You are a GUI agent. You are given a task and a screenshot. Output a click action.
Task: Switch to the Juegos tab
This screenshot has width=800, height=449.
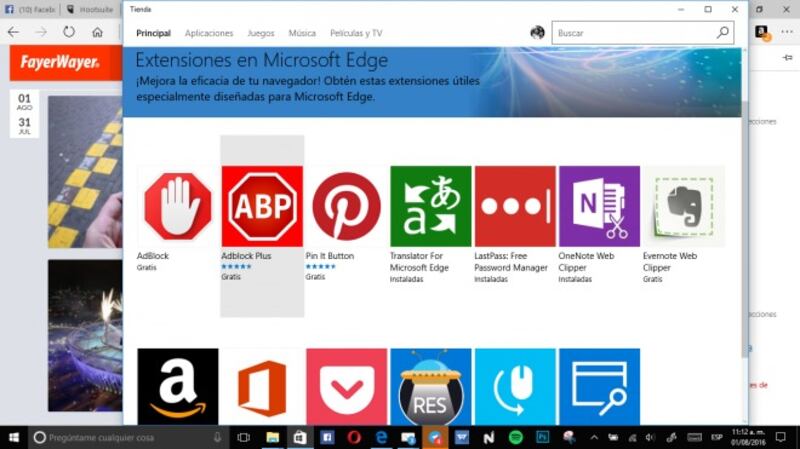coord(261,33)
